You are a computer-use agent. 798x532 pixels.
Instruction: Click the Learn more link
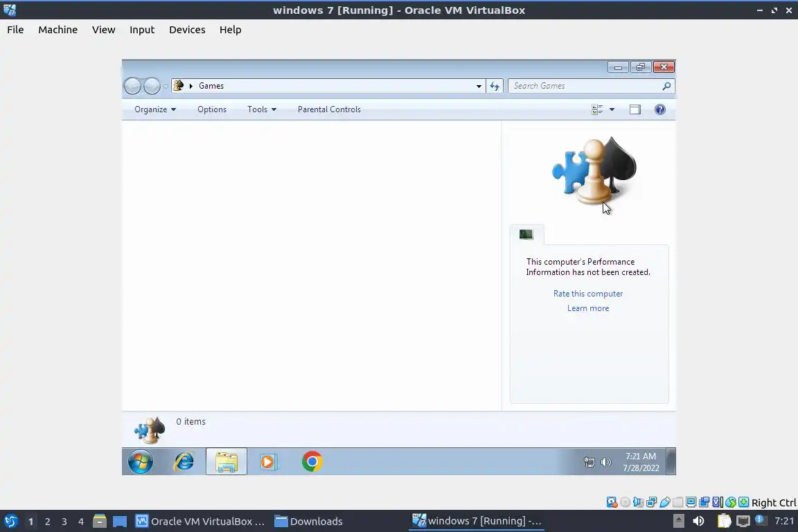[588, 308]
